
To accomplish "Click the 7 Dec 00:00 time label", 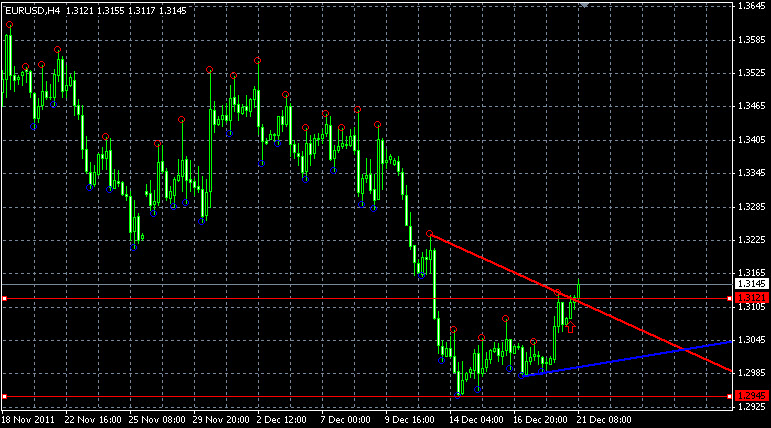I will pos(346,420).
